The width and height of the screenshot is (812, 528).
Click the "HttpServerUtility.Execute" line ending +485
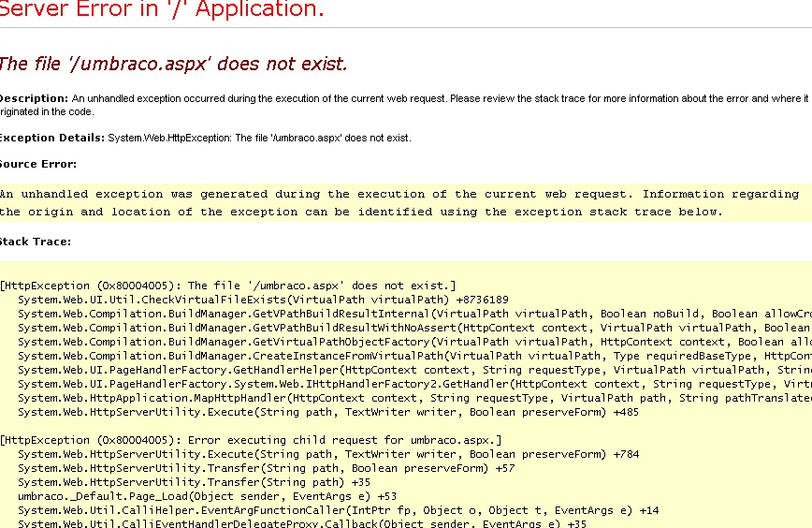coord(328,412)
